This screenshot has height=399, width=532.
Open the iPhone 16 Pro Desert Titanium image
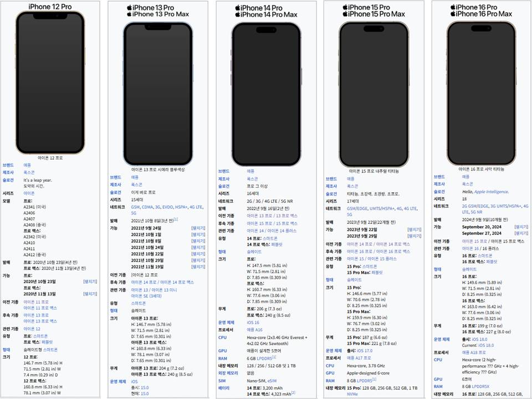[x=482, y=93]
